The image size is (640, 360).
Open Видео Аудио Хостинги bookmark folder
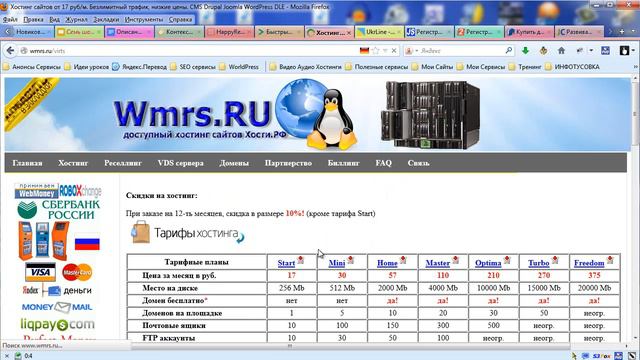pos(305,67)
